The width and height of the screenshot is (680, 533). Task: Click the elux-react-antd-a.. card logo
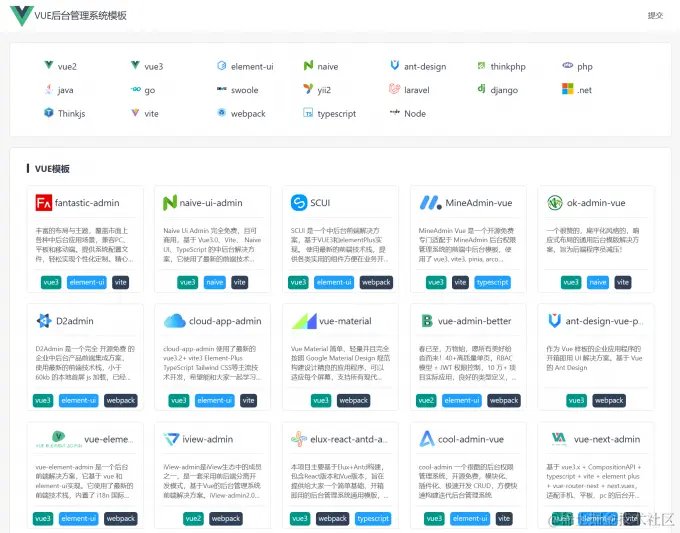point(299,439)
